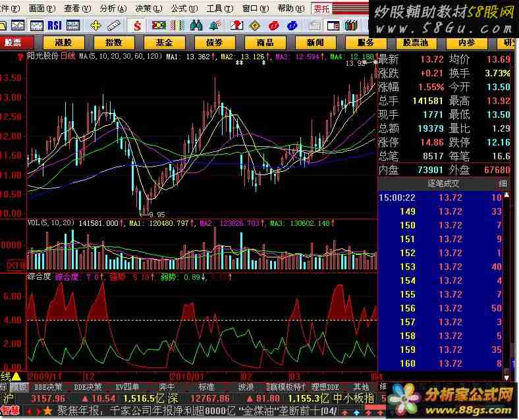Select the 内参 tab
This screenshot has height=420, width=519.
click(466, 43)
